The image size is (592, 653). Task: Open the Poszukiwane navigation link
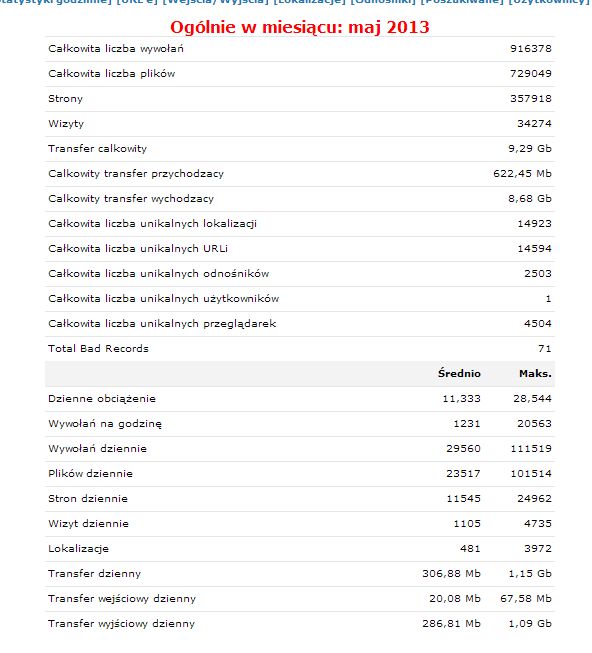[x=462, y=2]
